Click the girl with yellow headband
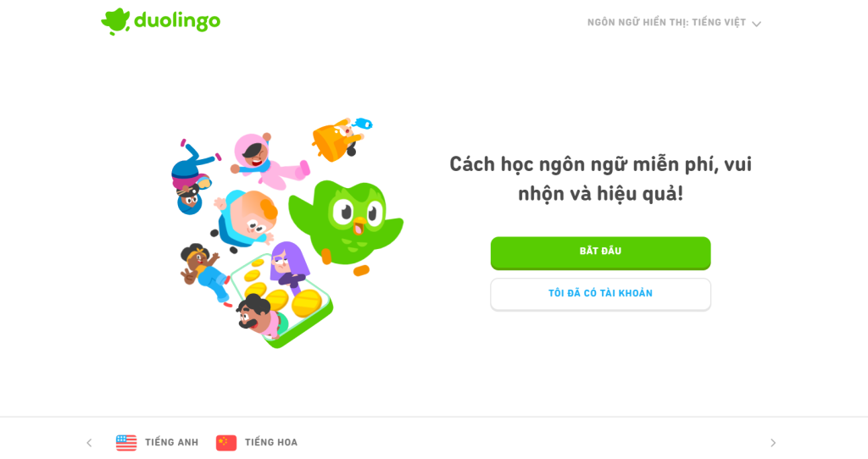This screenshot has height=459, width=868. pos(205,273)
